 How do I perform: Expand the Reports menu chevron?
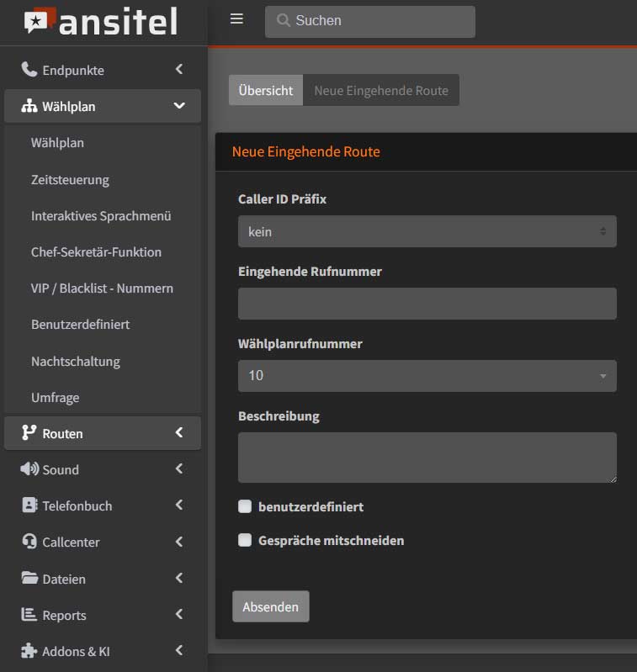coord(179,614)
